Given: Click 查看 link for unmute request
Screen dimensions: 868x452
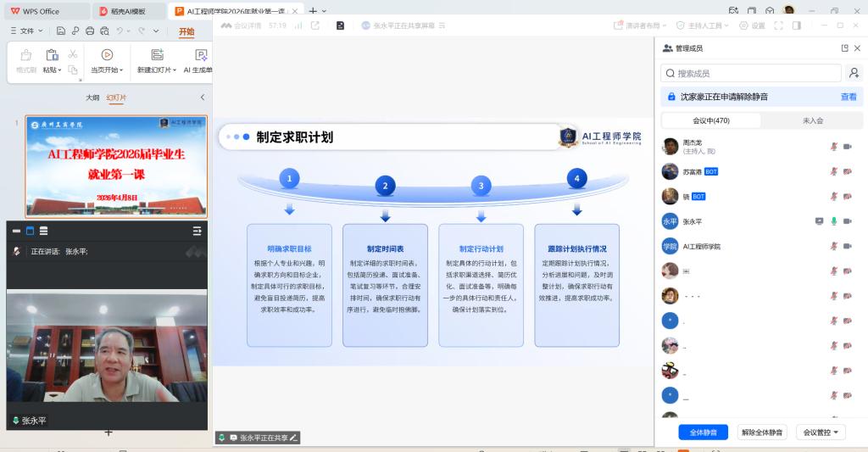Looking at the screenshot, I should click(x=848, y=97).
